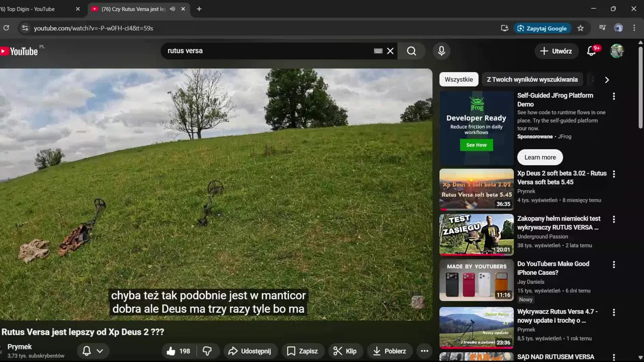Click install or cast icon in address bar
Viewport: 644px width, 362px height.
click(x=505, y=28)
